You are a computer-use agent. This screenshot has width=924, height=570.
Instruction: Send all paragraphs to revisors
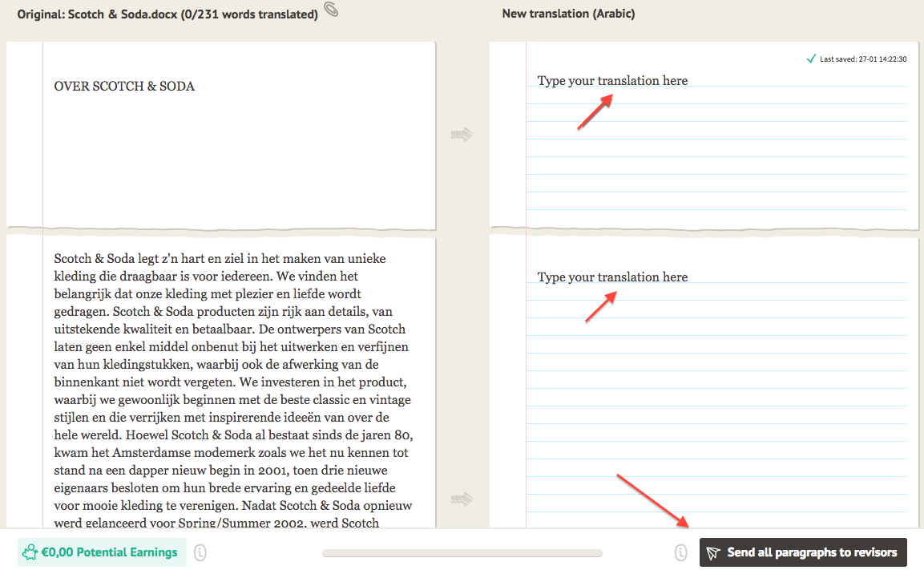pos(803,552)
